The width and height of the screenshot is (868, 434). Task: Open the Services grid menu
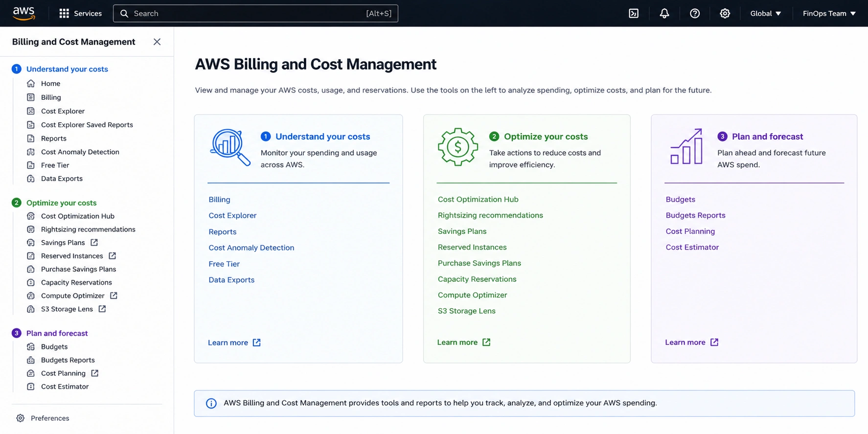tap(64, 13)
